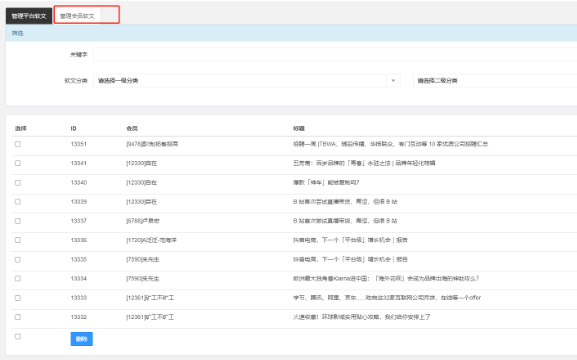The height and width of the screenshot is (360, 577).
Task: Click the B 站 title in row 13339
Action: click(345, 202)
